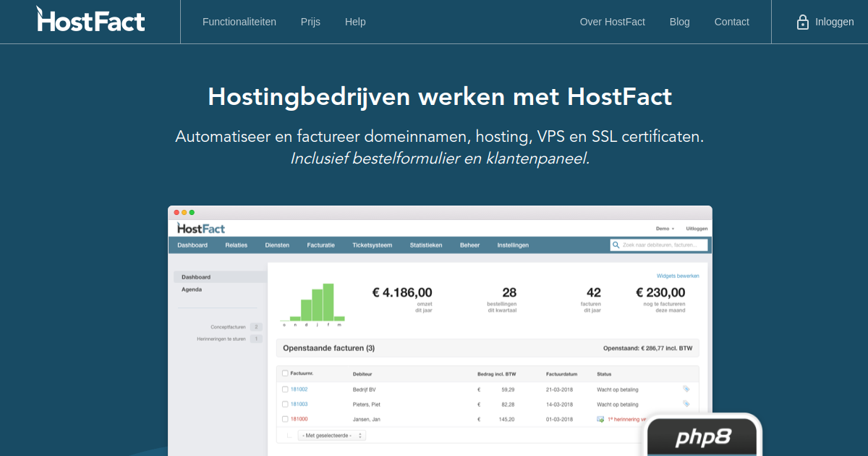Image resolution: width=868 pixels, height=456 pixels.
Task: Open Conceptfacturen in the sidebar
Action: [x=227, y=327]
